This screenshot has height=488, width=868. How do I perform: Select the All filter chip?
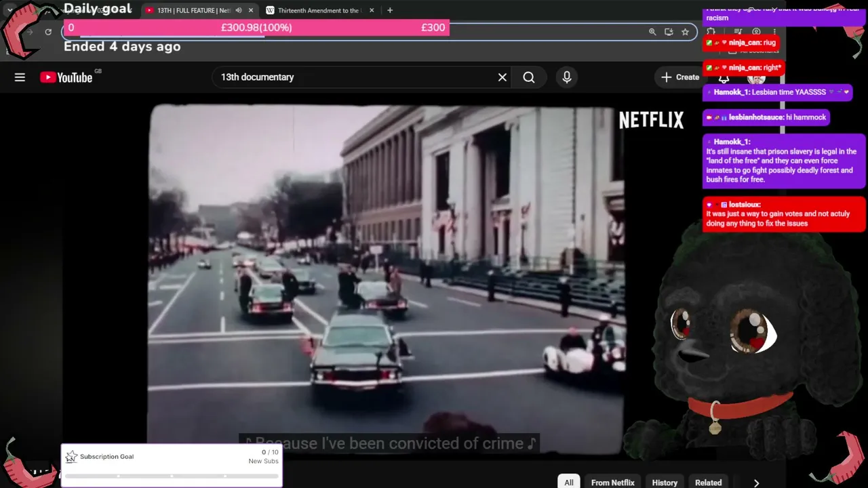pos(569,483)
